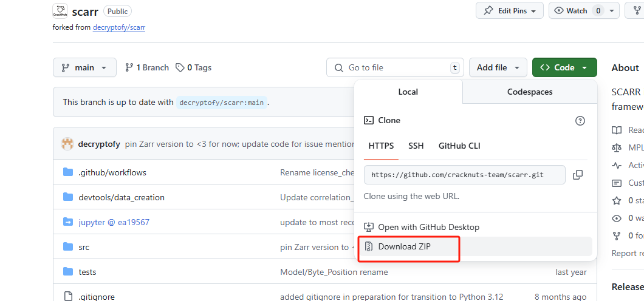Select the SSH clone option
644x301 pixels.
[x=416, y=146]
